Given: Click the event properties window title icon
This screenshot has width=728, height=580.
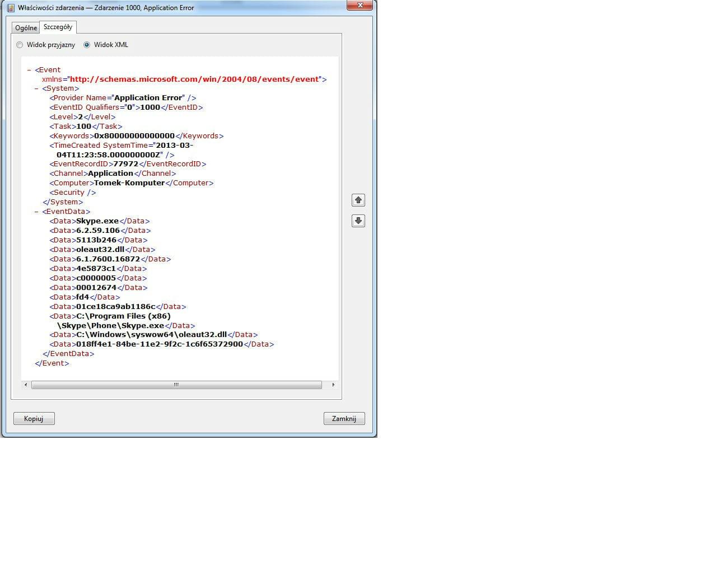Looking at the screenshot, I should (10, 8).
